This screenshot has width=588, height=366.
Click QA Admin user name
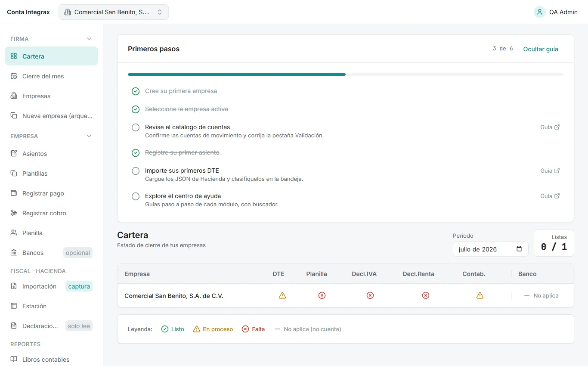tap(563, 12)
